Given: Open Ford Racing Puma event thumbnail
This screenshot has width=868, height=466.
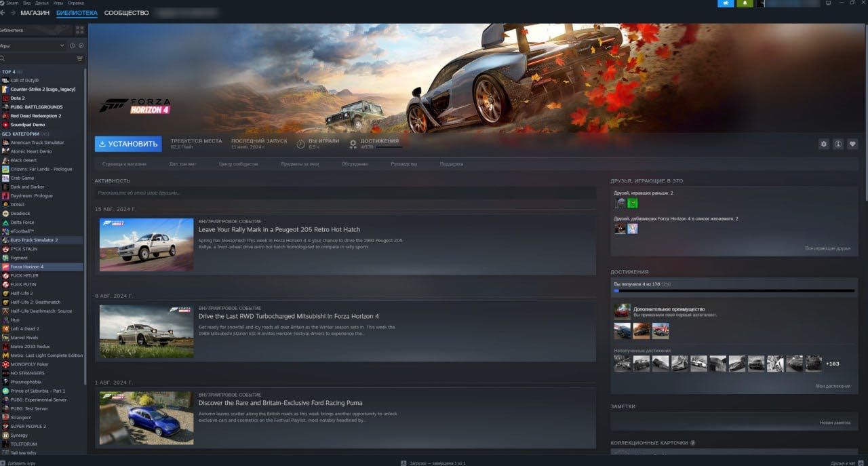Looking at the screenshot, I should (x=146, y=418).
